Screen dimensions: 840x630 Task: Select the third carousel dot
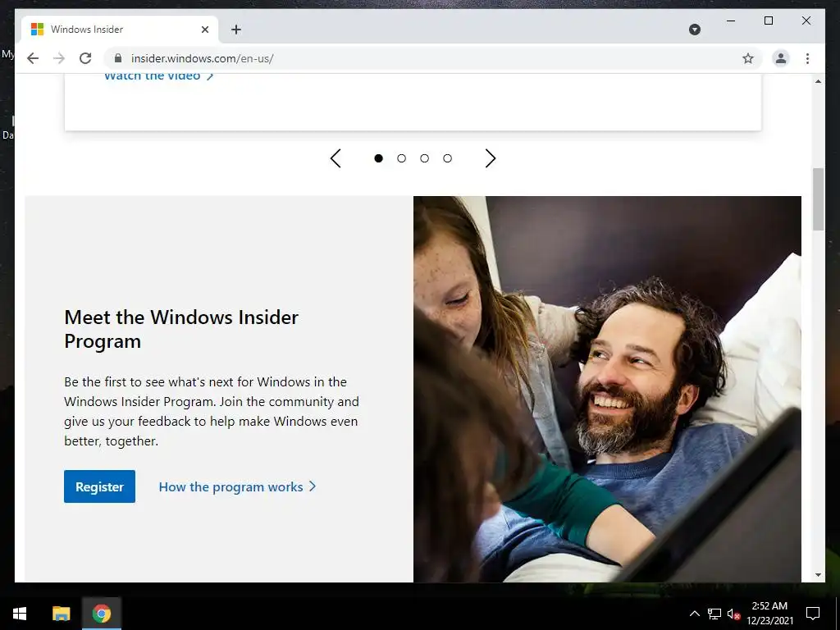tap(424, 158)
